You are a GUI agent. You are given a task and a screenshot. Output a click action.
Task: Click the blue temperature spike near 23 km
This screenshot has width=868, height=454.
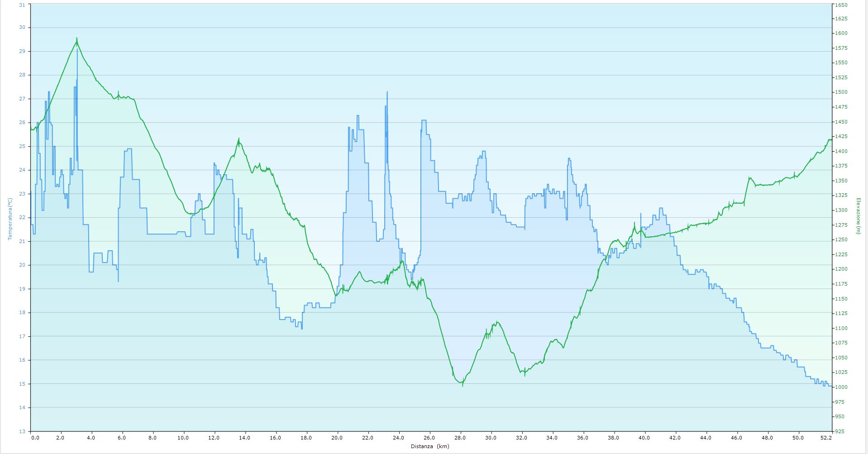[x=387, y=93]
